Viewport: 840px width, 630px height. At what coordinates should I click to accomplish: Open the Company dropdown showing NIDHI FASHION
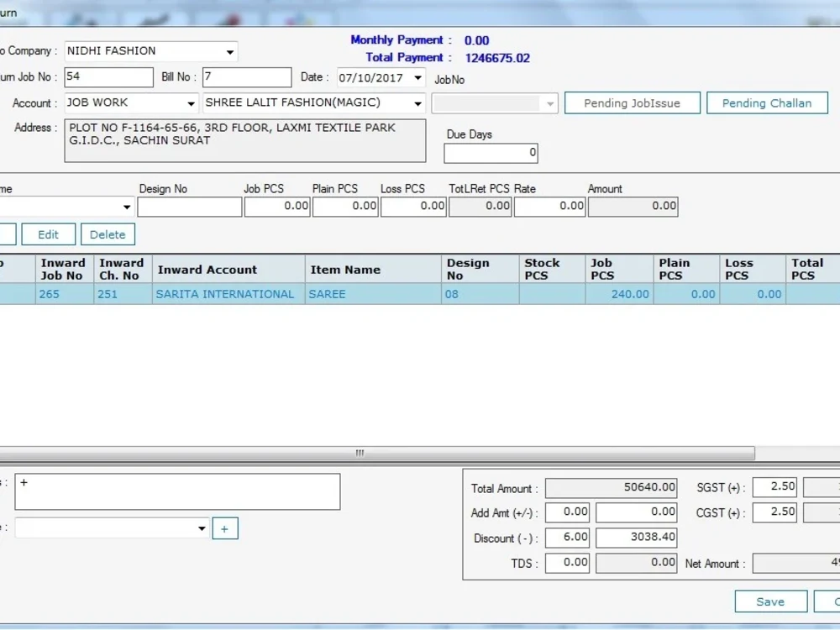230,52
